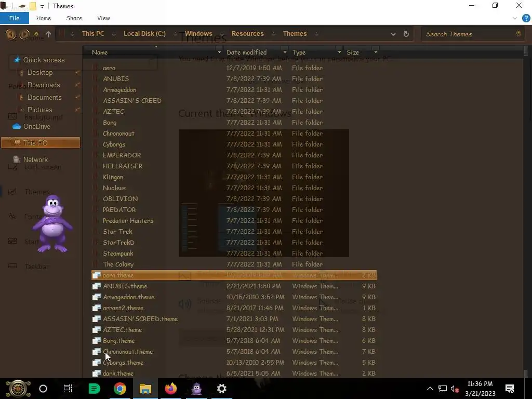Open Firefox from the taskbar
Image resolution: width=532 pixels, height=399 pixels.
tap(170, 389)
